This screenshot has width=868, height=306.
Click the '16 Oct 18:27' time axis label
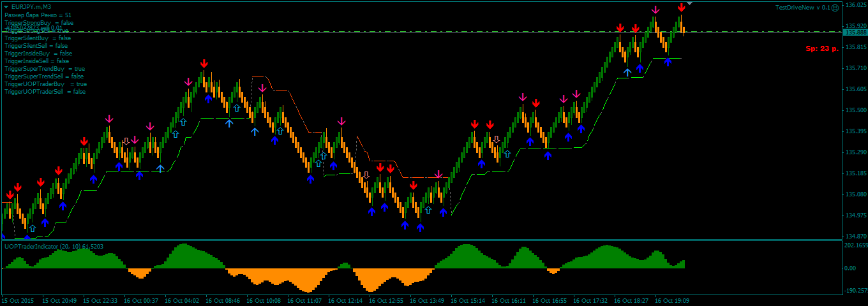point(631,300)
